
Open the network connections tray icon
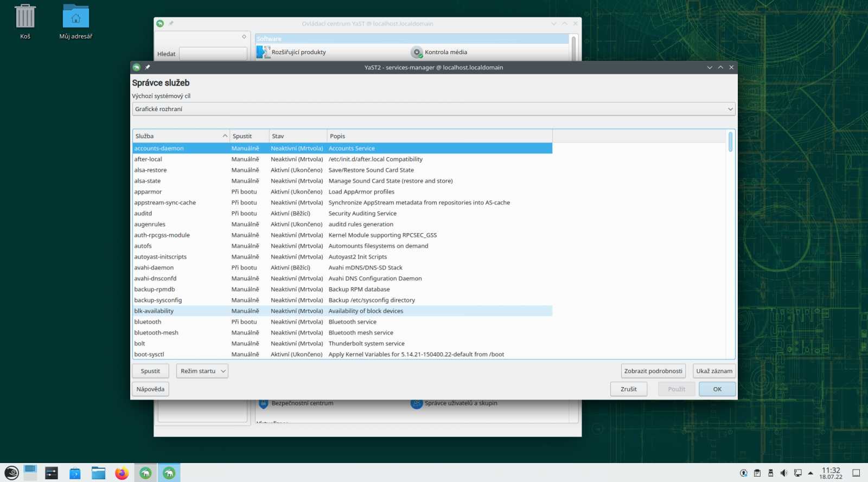point(797,473)
